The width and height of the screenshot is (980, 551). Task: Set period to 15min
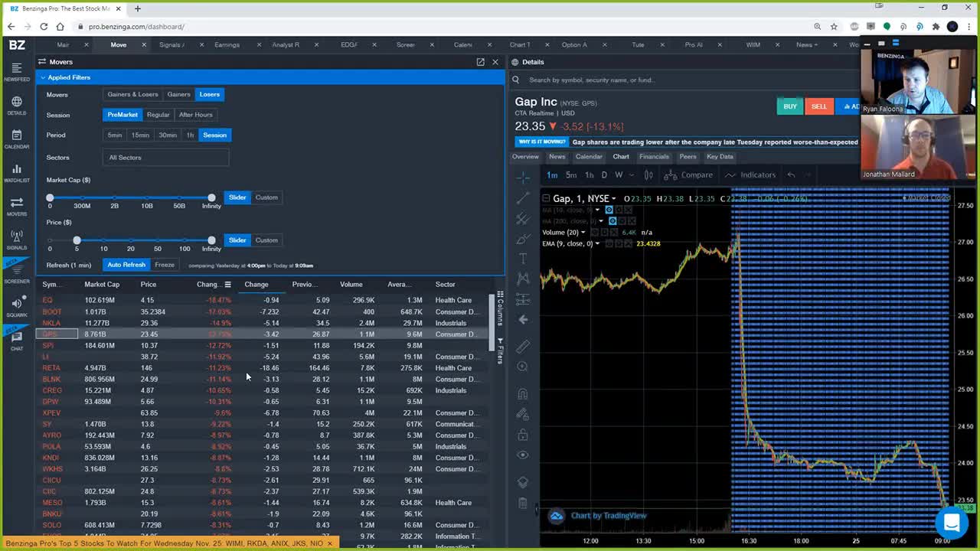click(140, 135)
